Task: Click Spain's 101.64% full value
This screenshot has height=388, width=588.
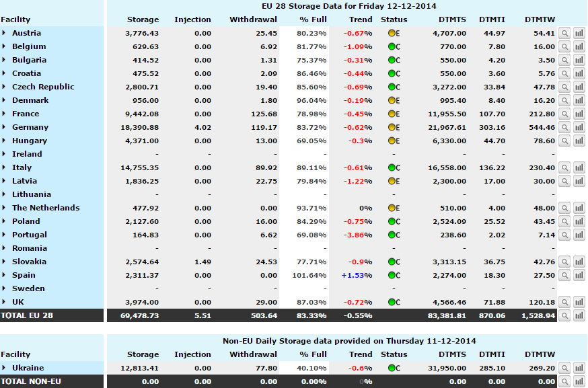Action: (309, 276)
